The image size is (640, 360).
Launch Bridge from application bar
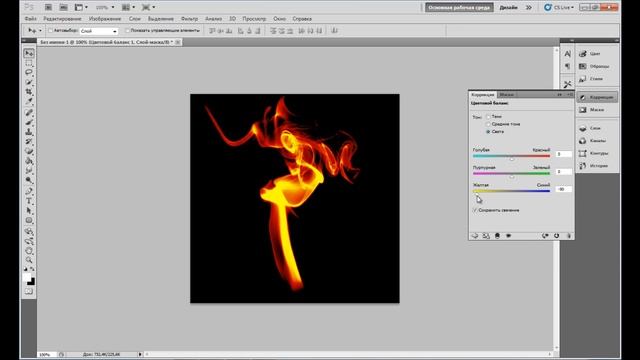48,7
